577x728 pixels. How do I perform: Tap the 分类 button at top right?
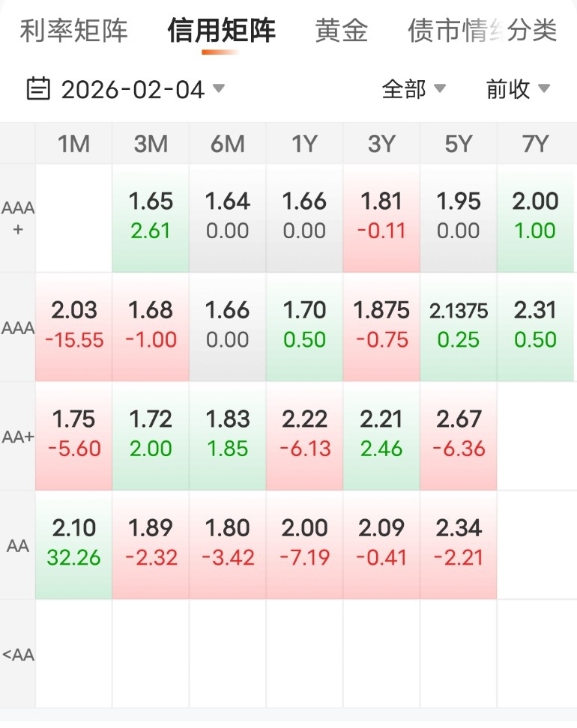pyautogui.click(x=533, y=31)
